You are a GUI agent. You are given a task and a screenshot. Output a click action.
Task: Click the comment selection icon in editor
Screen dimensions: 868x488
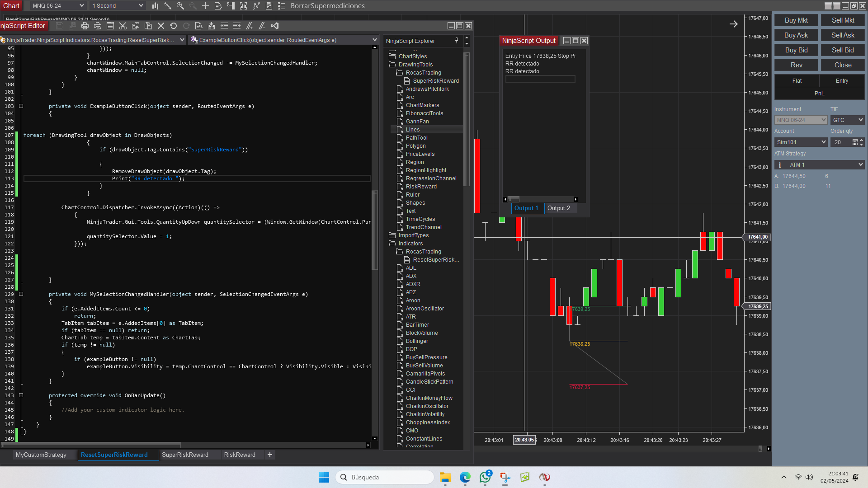point(249,26)
